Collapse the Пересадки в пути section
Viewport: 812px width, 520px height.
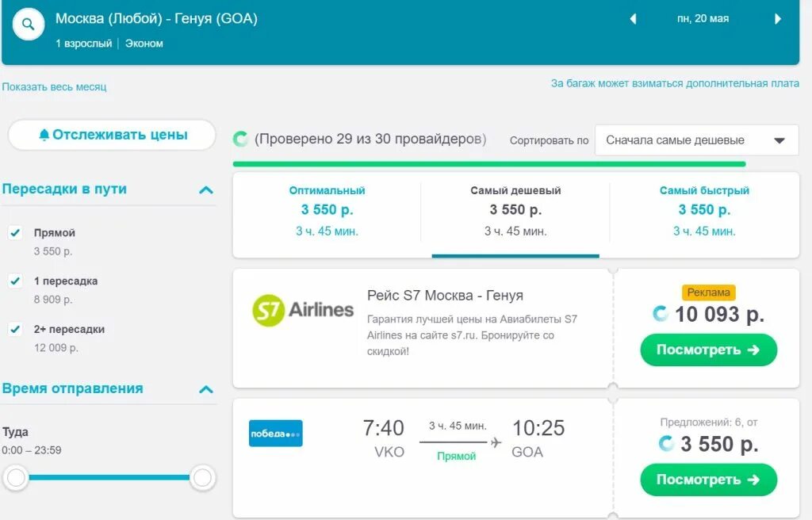click(206, 189)
